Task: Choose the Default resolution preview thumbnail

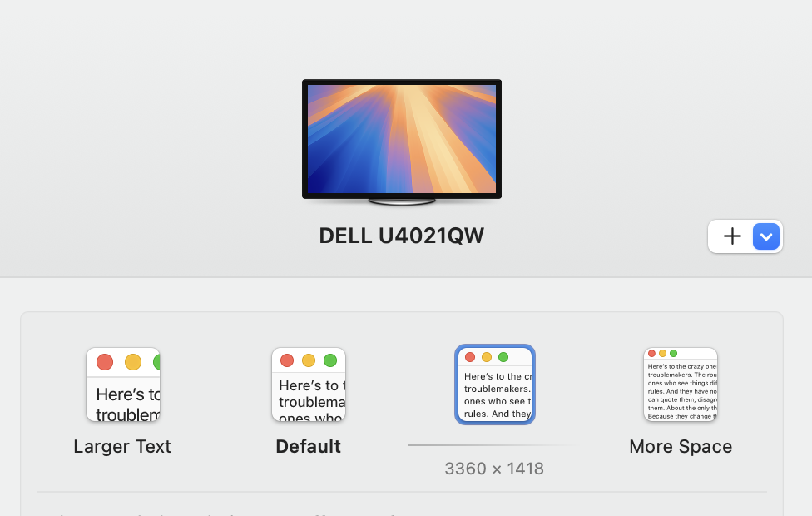Action: pos(309,385)
